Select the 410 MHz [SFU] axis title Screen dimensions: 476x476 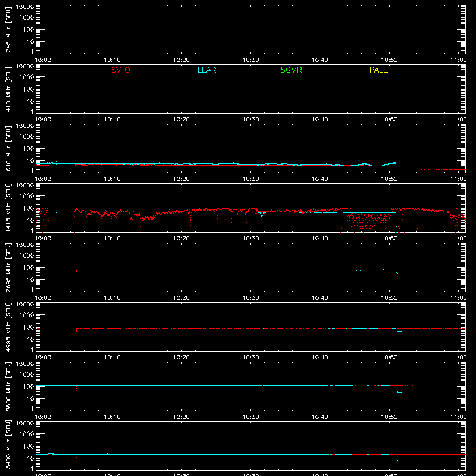[x=8, y=89]
